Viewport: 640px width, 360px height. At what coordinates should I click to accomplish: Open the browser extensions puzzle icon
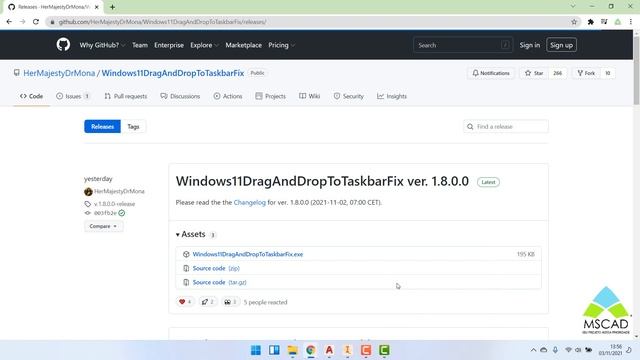point(590,22)
